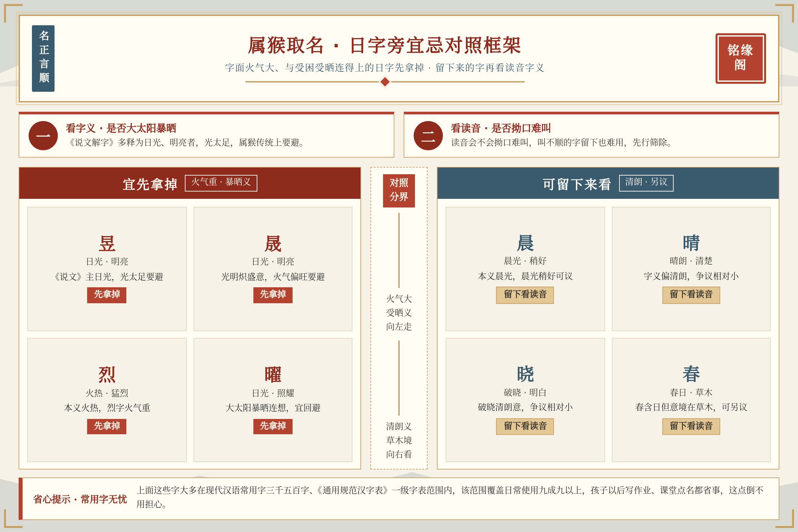Click the 名正言顺 vertical blue banner

click(43, 59)
